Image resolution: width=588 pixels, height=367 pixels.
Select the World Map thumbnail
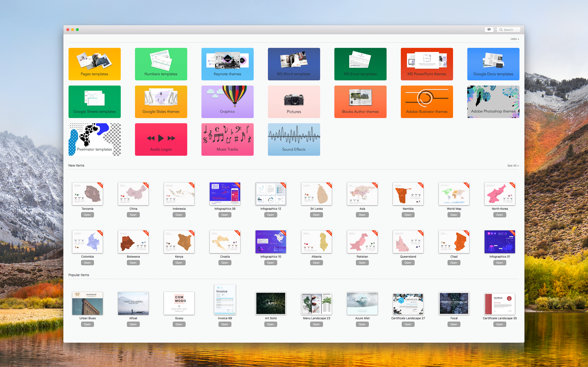click(x=454, y=194)
